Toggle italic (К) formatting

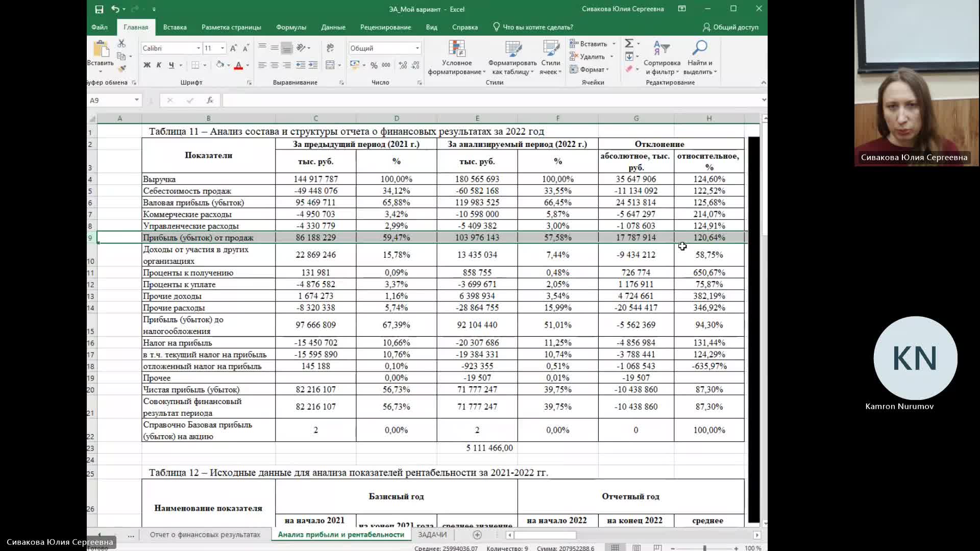pos(159,65)
